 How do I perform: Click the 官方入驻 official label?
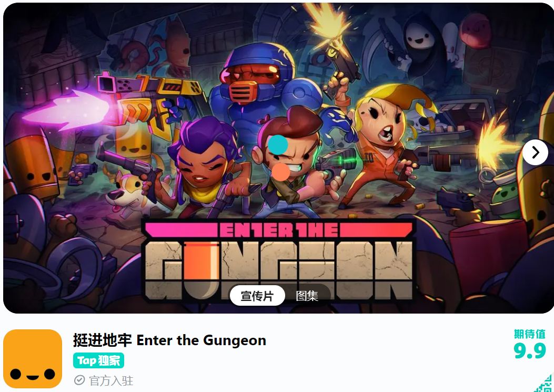click(x=111, y=381)
